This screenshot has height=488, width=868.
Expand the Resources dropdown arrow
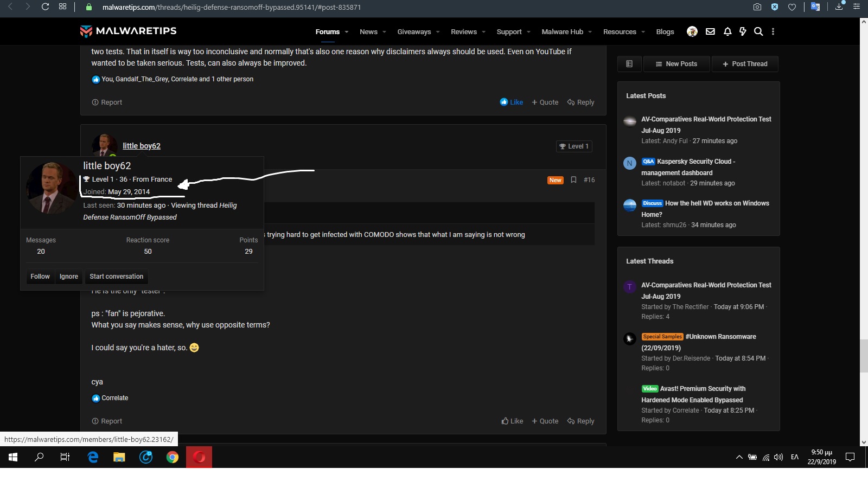(643, 32)
